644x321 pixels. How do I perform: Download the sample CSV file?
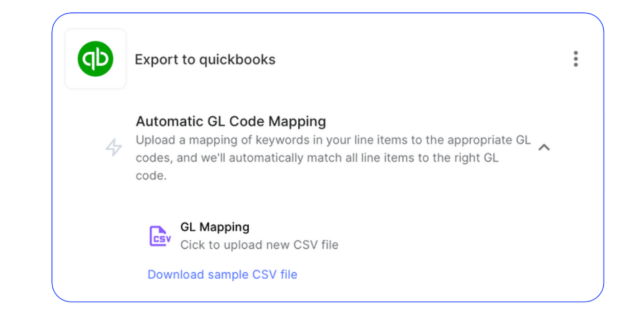tap(222, 275)
